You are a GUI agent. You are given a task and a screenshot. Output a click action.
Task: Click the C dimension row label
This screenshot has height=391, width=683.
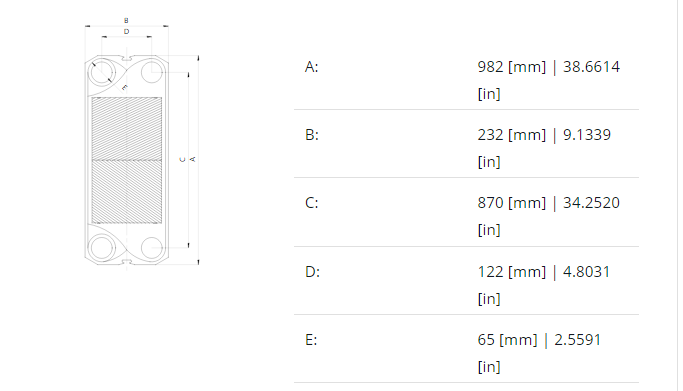tap(311, 203)
